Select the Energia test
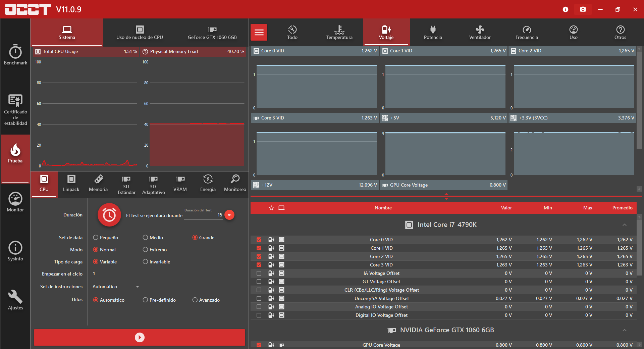The height and width of the screenshot is (349, 644). (208, 184)
